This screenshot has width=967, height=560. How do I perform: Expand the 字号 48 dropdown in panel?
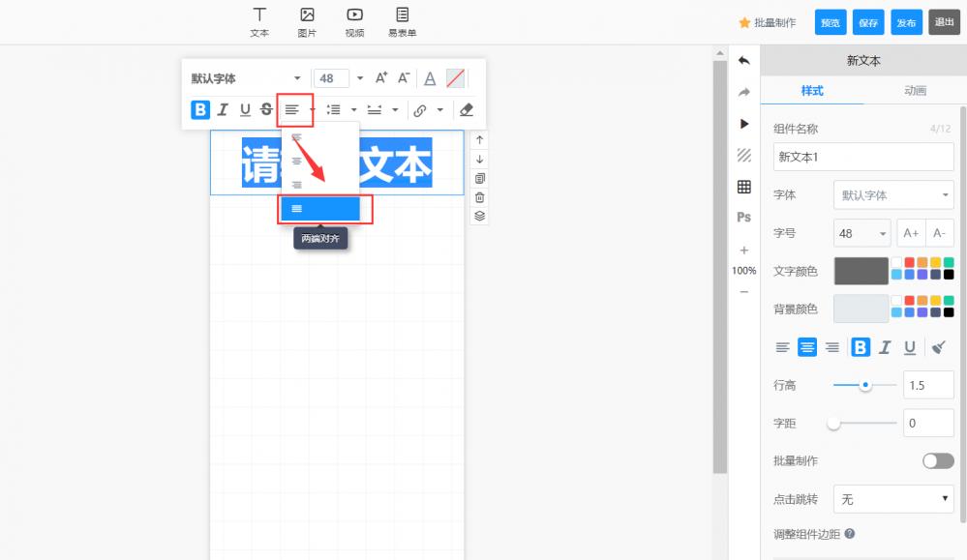[x=862, y=233]
